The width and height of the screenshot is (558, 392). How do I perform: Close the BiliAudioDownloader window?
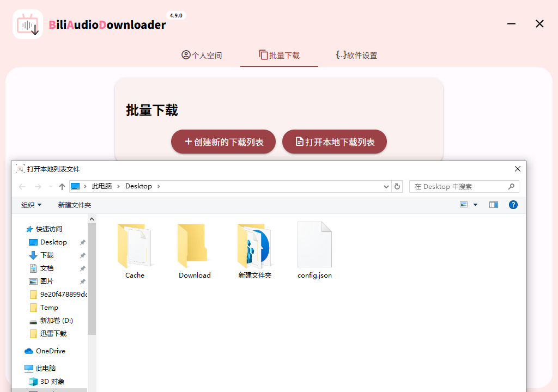pos(539,24)
